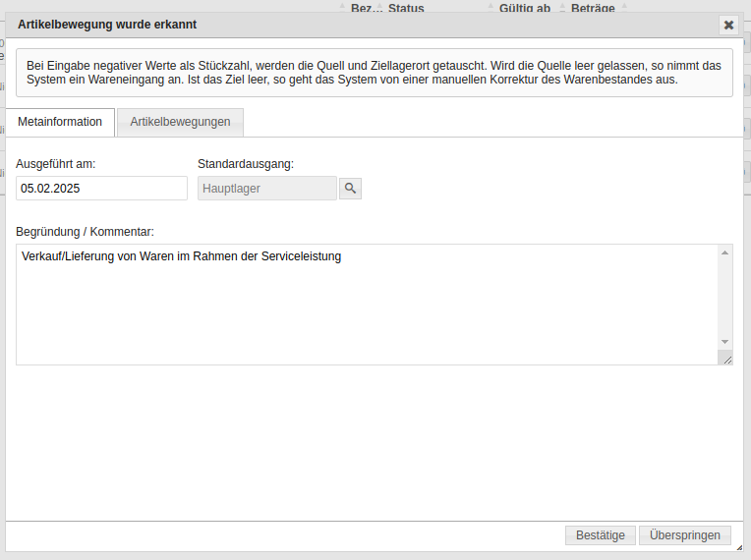
Task: Sort by the Status column header
Action: pos(405,8)
